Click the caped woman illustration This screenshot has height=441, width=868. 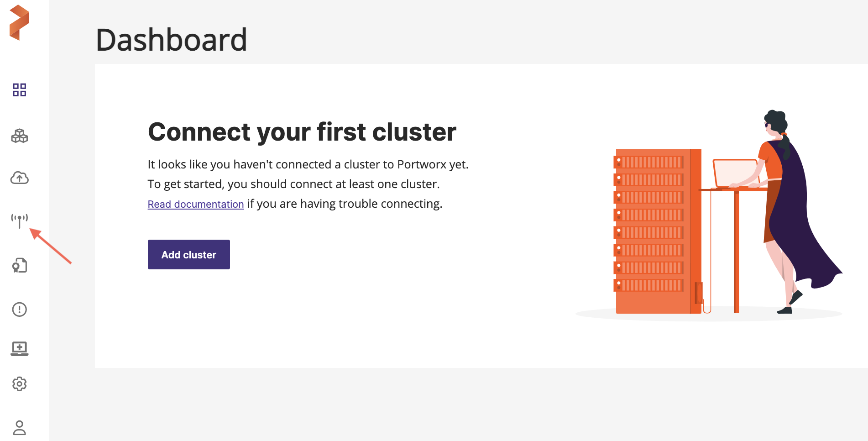(x=794, y=205)
